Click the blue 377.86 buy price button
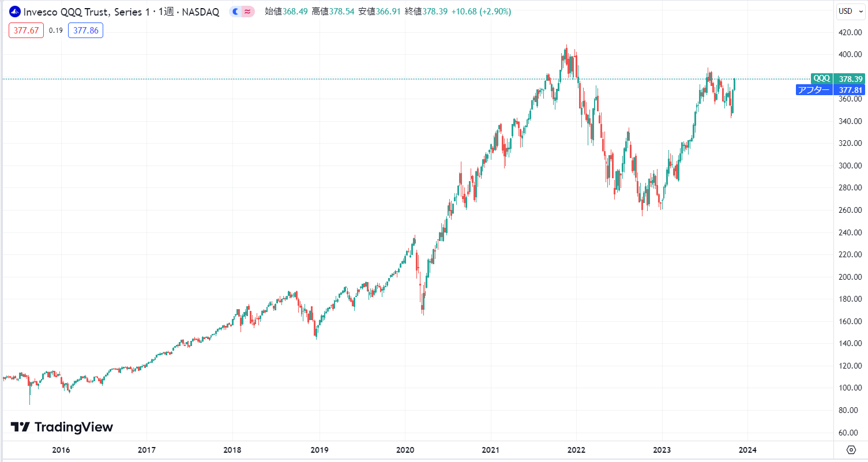The height and width of the screenshot is (462, 868). click(x=85, y=31)
